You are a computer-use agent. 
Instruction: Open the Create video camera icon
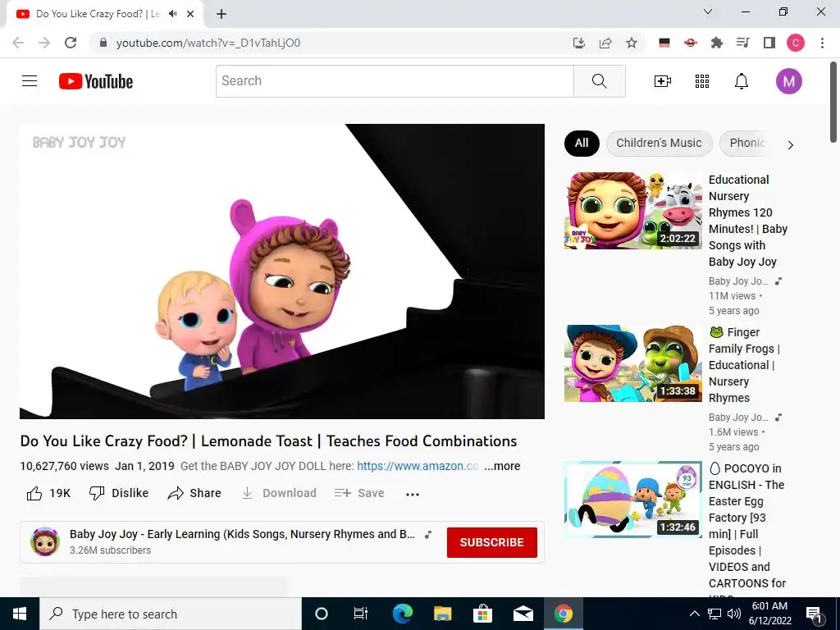coord(663,81)
